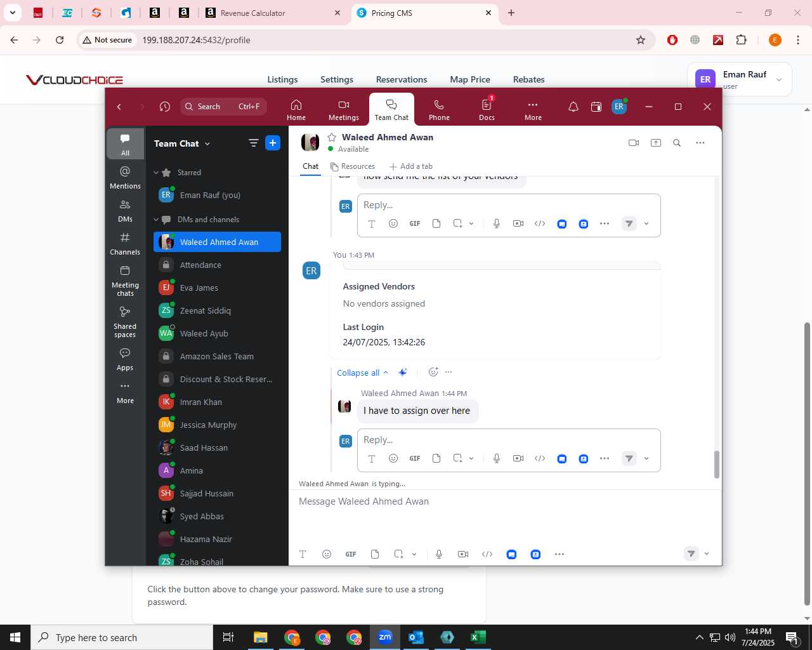
Task: Open Zoom history clock icon
Action: coord(165,107)
